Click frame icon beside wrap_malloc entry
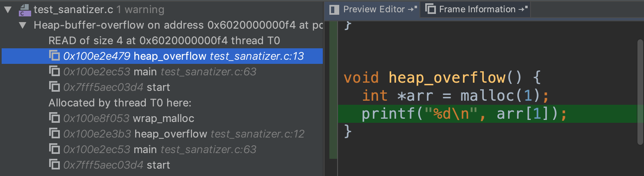 pyautogui.click(x=54, y=118)
